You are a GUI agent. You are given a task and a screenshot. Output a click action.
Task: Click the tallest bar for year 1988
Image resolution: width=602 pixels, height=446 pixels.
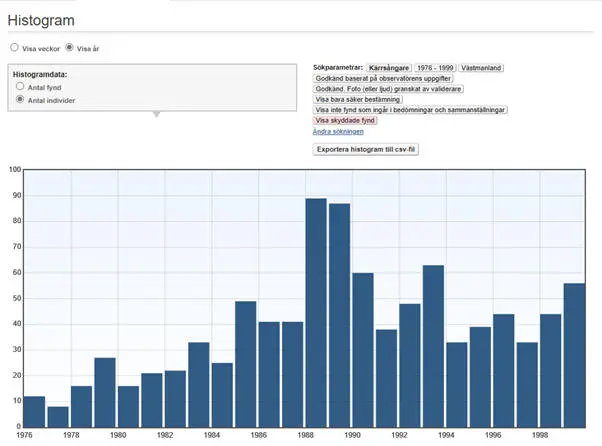[x=316, y=312]
